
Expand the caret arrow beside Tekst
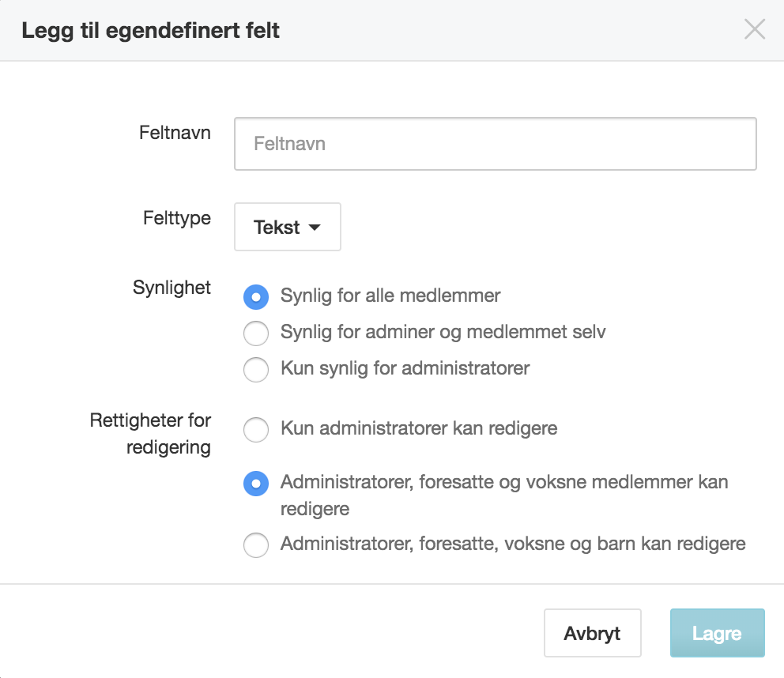315,228
